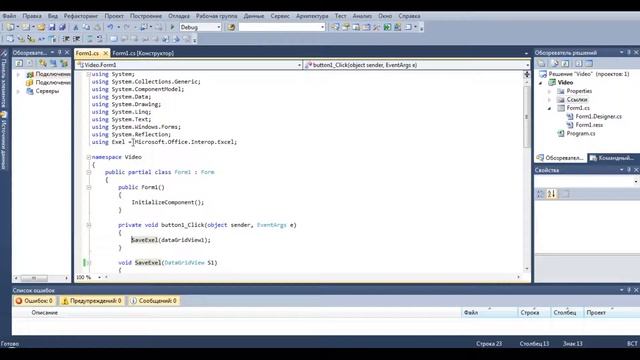Pin toggle for Список ошибок panel
The height and width of the screenshot is (360, 640).
(x=629, y=290)
